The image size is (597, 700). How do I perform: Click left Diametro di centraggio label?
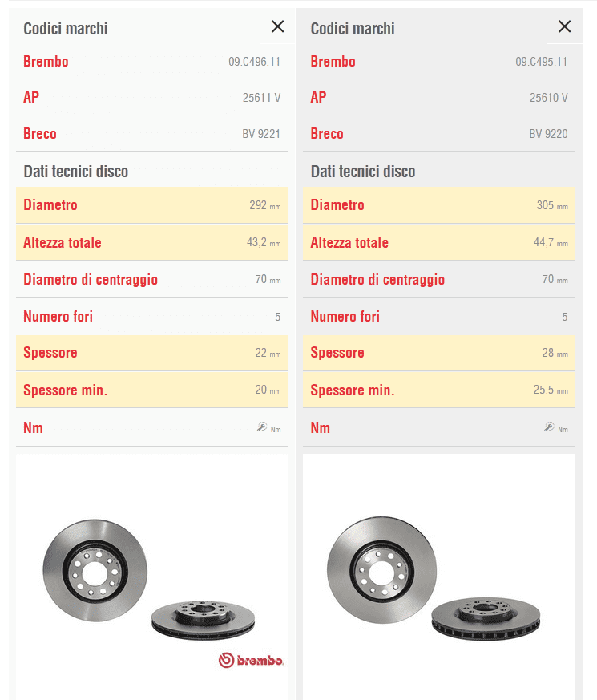[91, 280]
